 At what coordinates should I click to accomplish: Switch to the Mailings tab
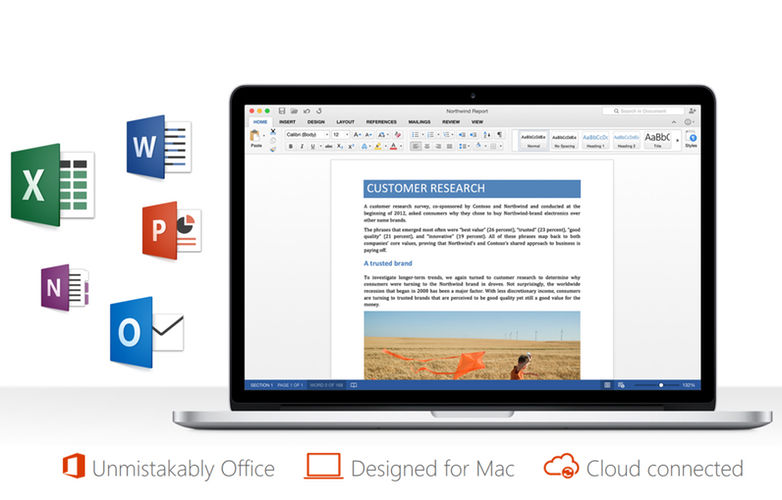pos(419,122)
